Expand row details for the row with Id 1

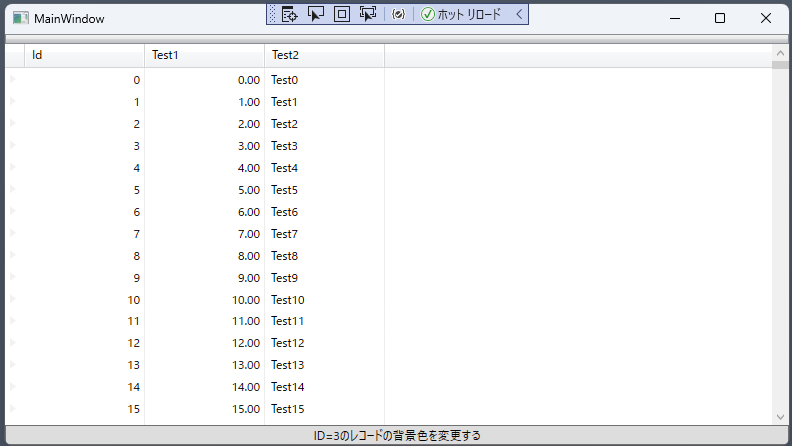13,101
